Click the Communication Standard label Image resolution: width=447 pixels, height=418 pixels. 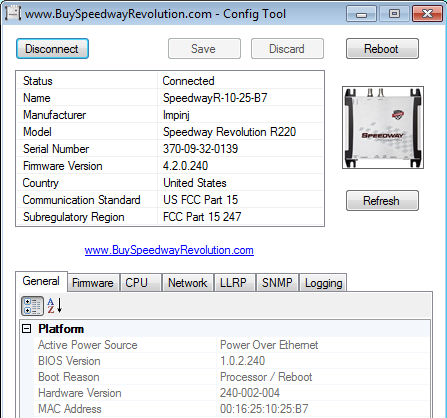tap(82, 200)
